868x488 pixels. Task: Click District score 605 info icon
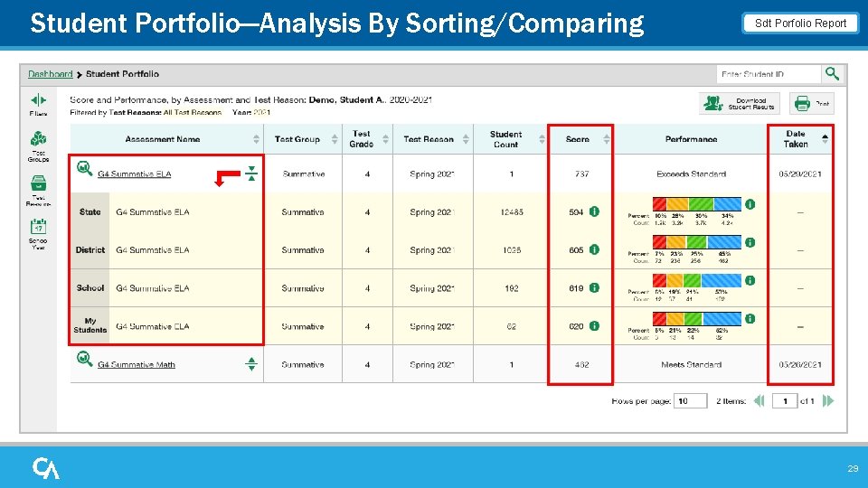point(594,249)
